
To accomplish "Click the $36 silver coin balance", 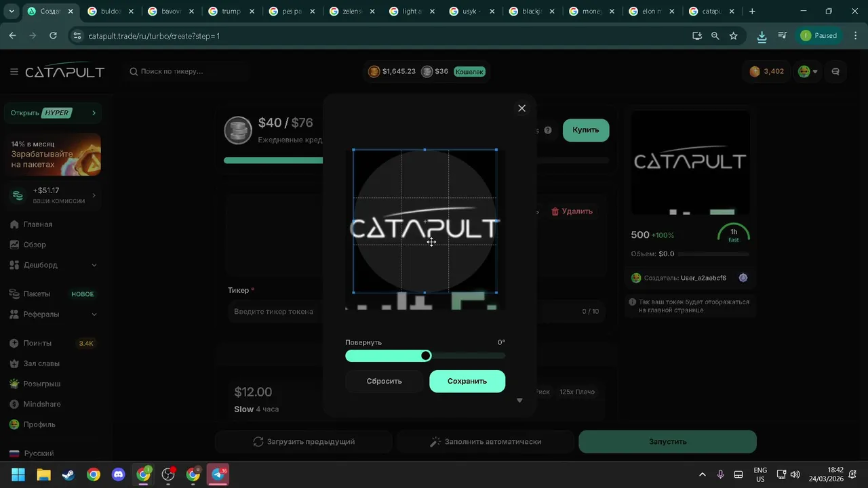I will 435,71.
